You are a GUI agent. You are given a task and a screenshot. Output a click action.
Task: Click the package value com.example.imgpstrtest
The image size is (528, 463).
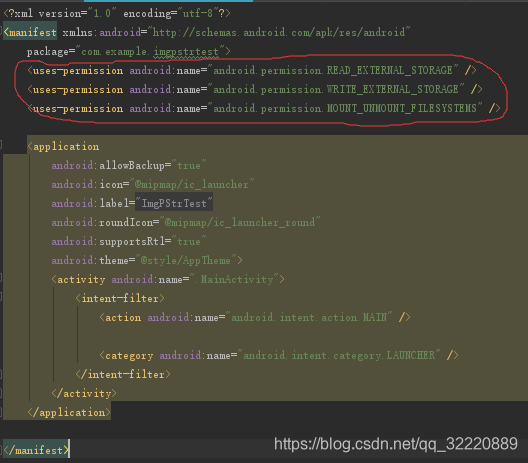[x=150, y=52]
